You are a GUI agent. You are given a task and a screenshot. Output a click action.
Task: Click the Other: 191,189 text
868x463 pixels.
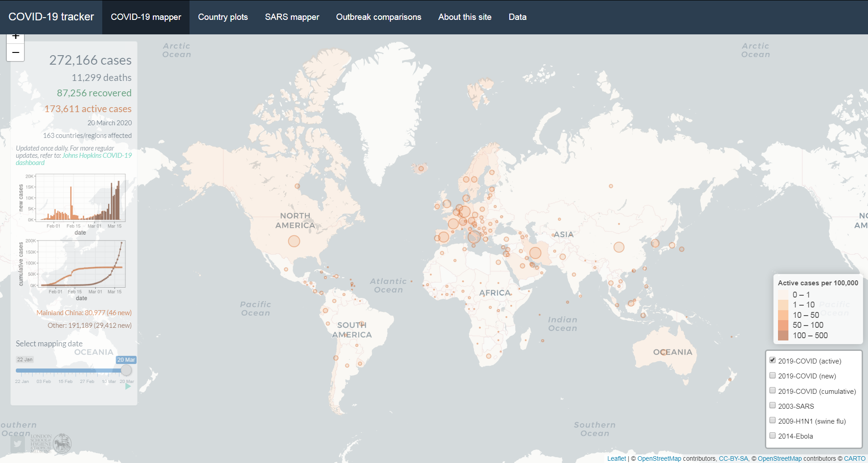[90, 326]
